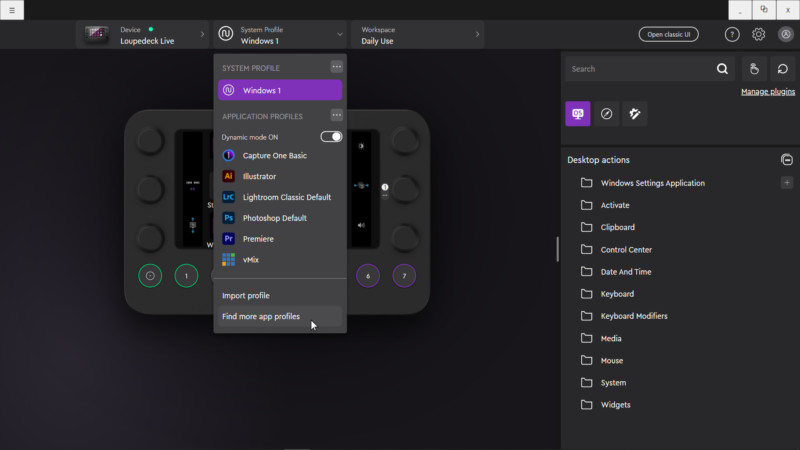Expand the Date And Time folder
The image size is (800, 450).
pos(616,272)
